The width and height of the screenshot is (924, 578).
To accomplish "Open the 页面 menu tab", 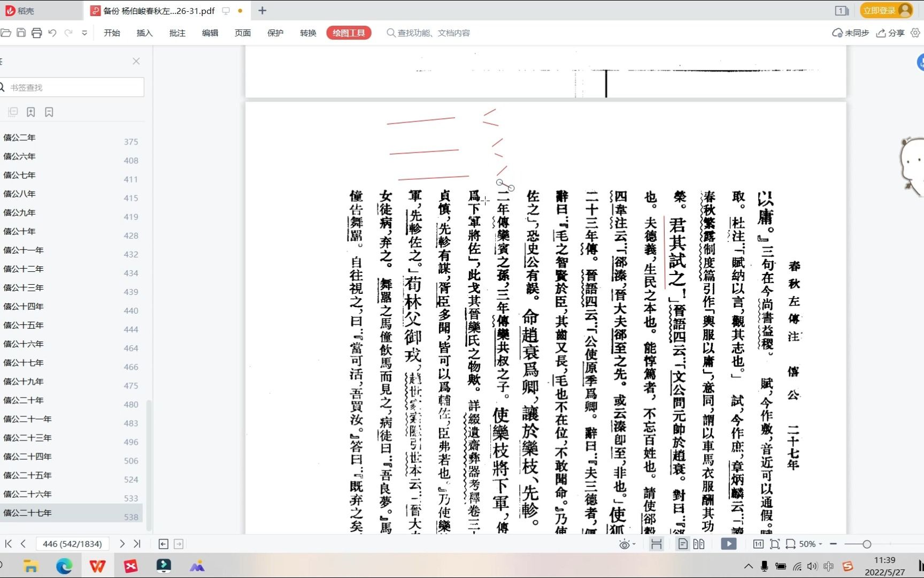I will pyautogui.click(x=242, y=33).
